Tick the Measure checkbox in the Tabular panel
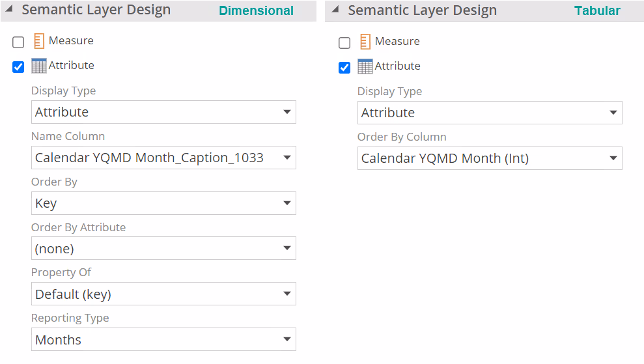 pyautogui.click(x=344, y=43)
